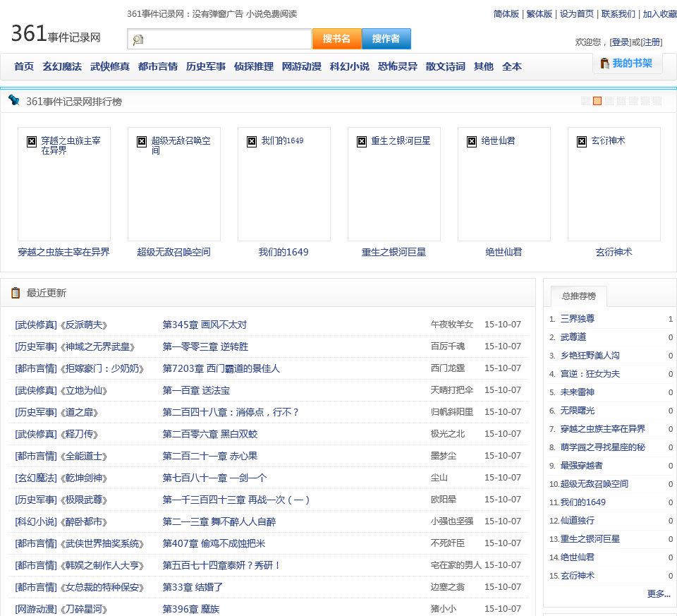This screenshot has height=616, width=677.
Task: Select the 总推荐榜 tab
Action: point(579,296)
